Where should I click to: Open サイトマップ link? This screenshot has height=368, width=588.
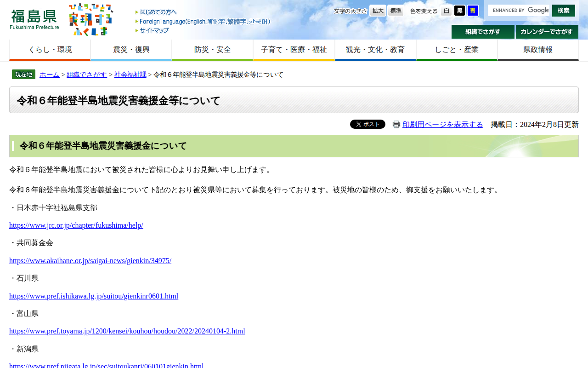point(152,30)
